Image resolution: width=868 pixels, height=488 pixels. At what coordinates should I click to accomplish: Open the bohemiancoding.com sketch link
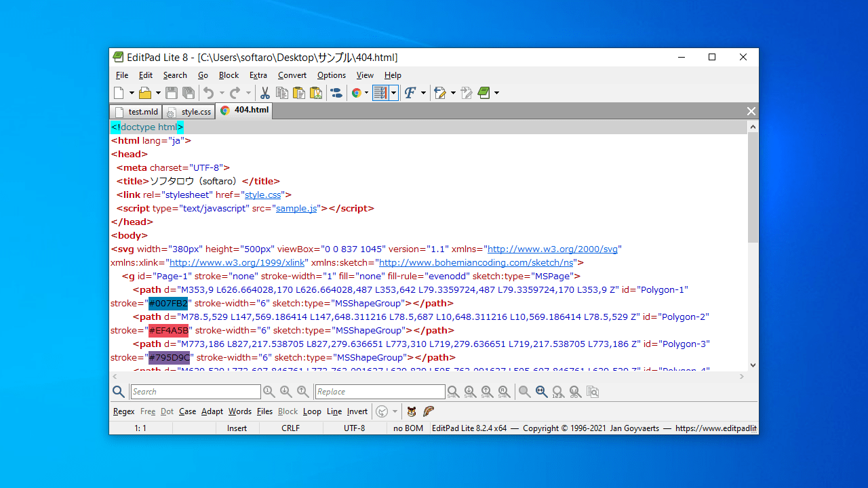coord(476,262)
